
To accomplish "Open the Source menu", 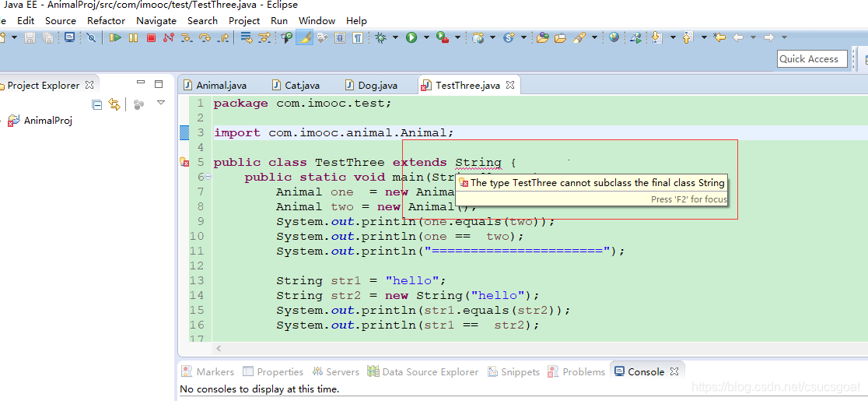I will [x=61, y=20].
